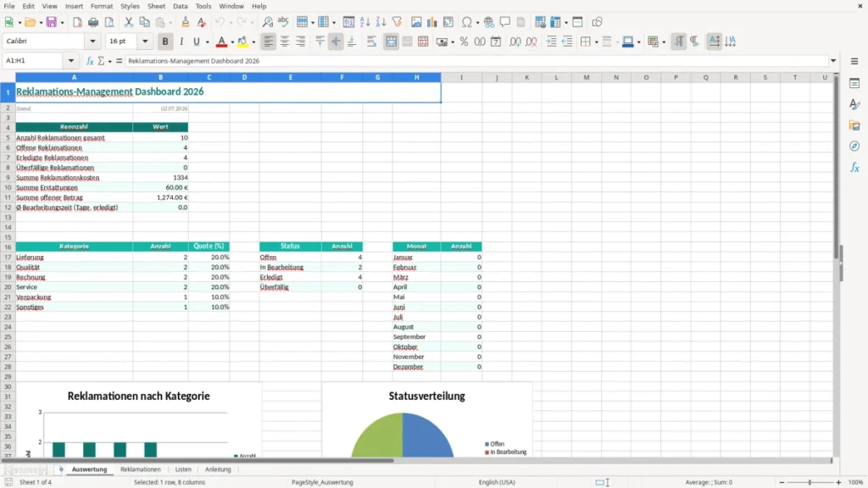The width and height of the screenshot is (868, 488).
Task: Toggle Align Right
Action: coord(301,42)
